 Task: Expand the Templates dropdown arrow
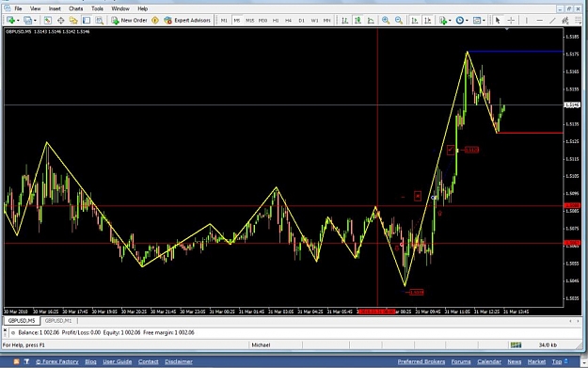484,21
